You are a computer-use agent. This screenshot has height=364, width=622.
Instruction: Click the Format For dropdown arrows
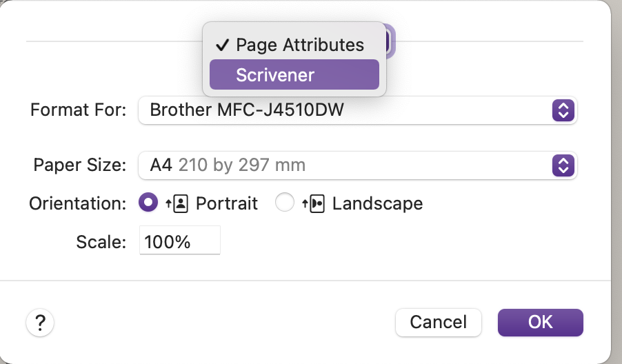pyautogui.click(x=563, y=110)
